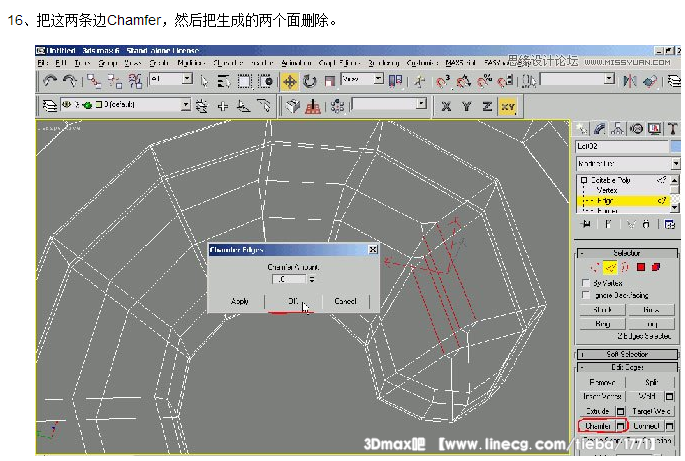Open Chamfer settings box beside Chamfer
Viewport: 685px width, 461px height.
pyautogui.click(x=620, y=425)
